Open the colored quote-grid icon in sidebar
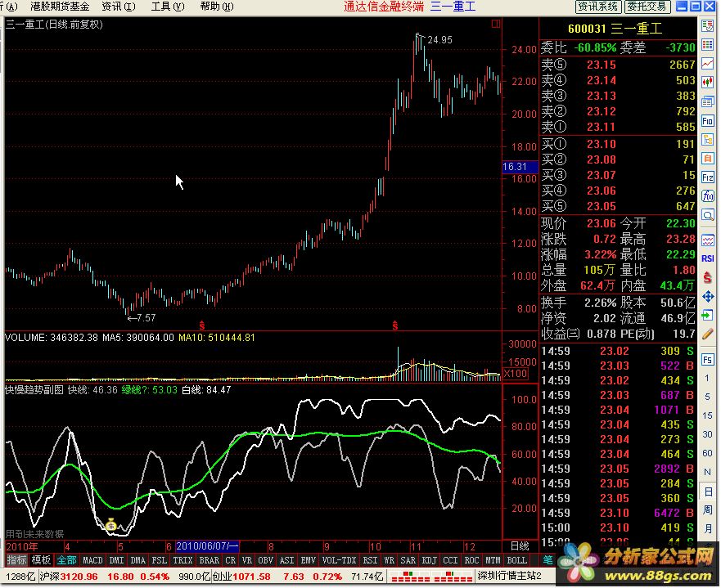This screenshot has height=588, width=721. tap(708, 44)
